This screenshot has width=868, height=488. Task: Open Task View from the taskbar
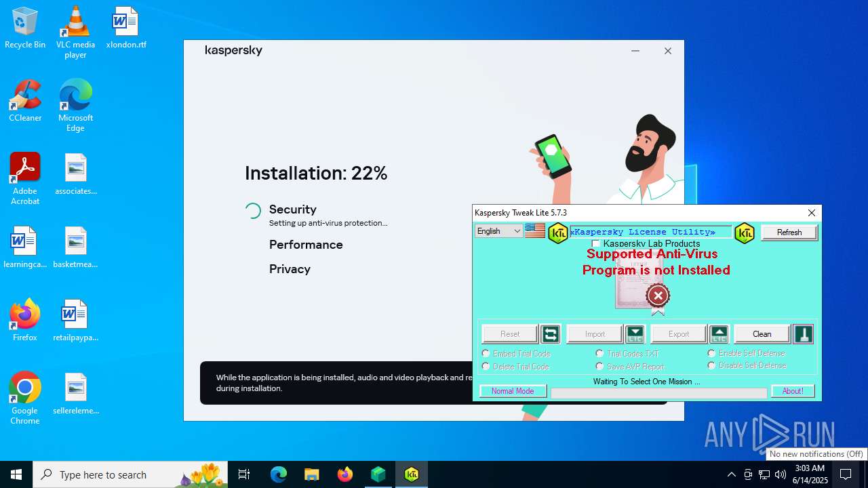(244, 474)
